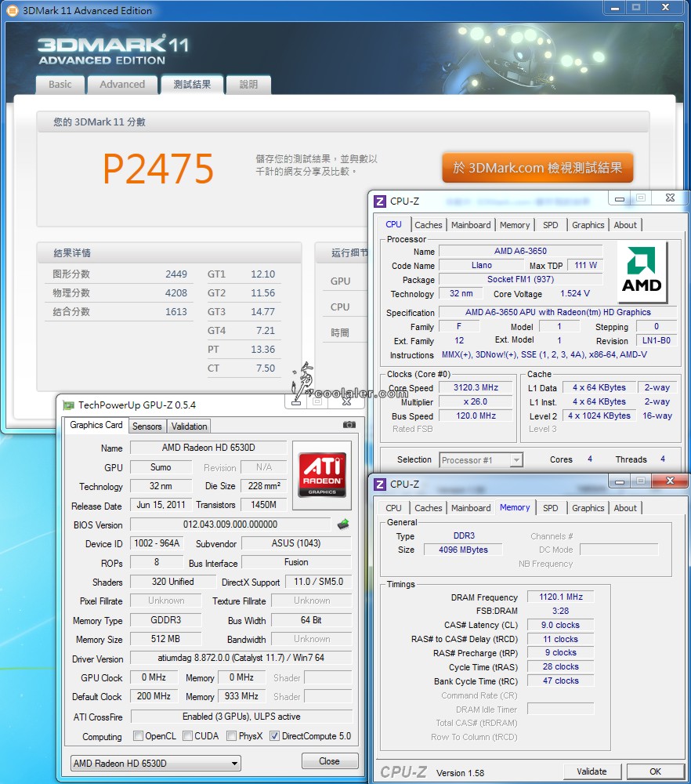The image size is (691, 784).
Task: Click the Multiplier value x 26.0
Action: coord(476,401)
